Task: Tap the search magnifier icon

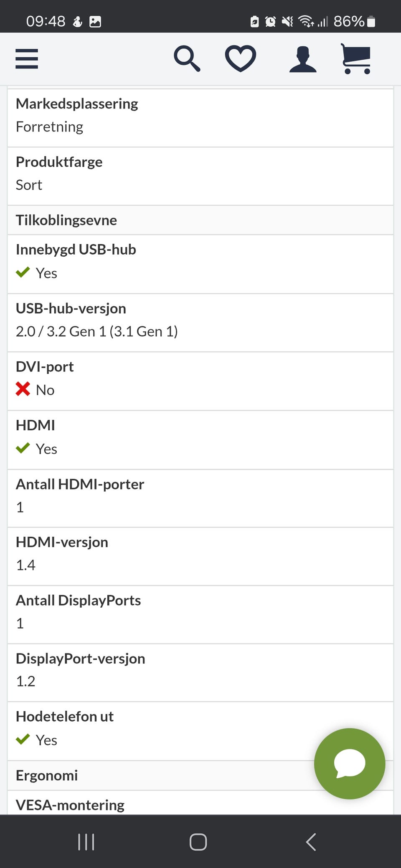Action: coord(187,59)
